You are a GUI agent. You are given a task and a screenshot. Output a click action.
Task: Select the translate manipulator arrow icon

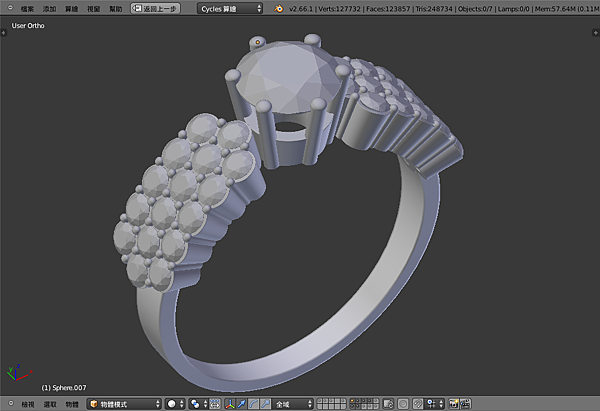(x=241, y=404)
